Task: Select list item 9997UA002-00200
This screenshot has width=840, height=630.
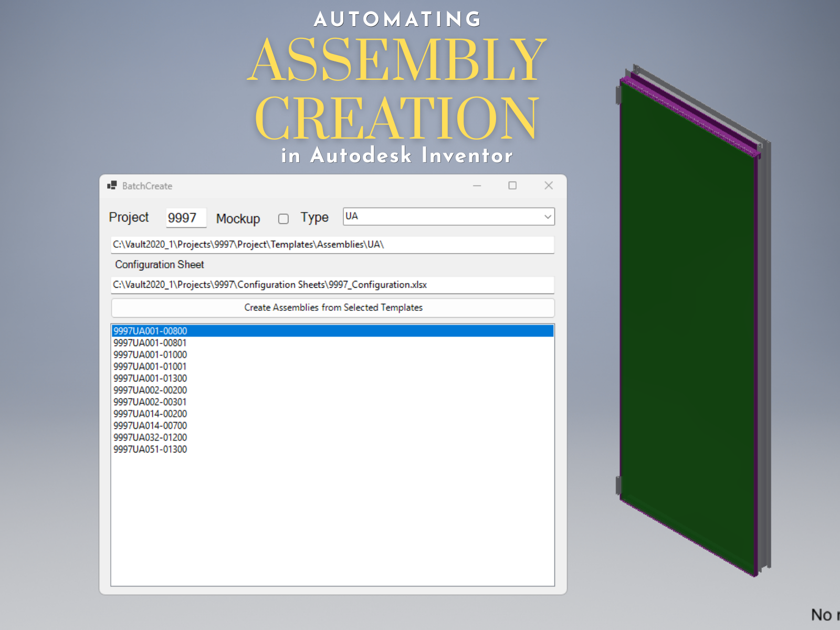Action: [x=333, y=390]
